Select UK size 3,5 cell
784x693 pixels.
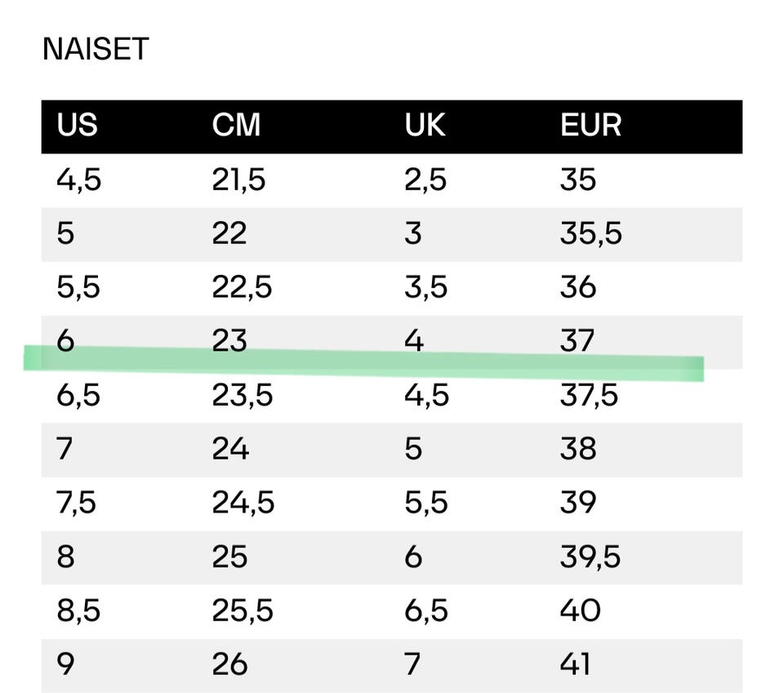(425, 287)
